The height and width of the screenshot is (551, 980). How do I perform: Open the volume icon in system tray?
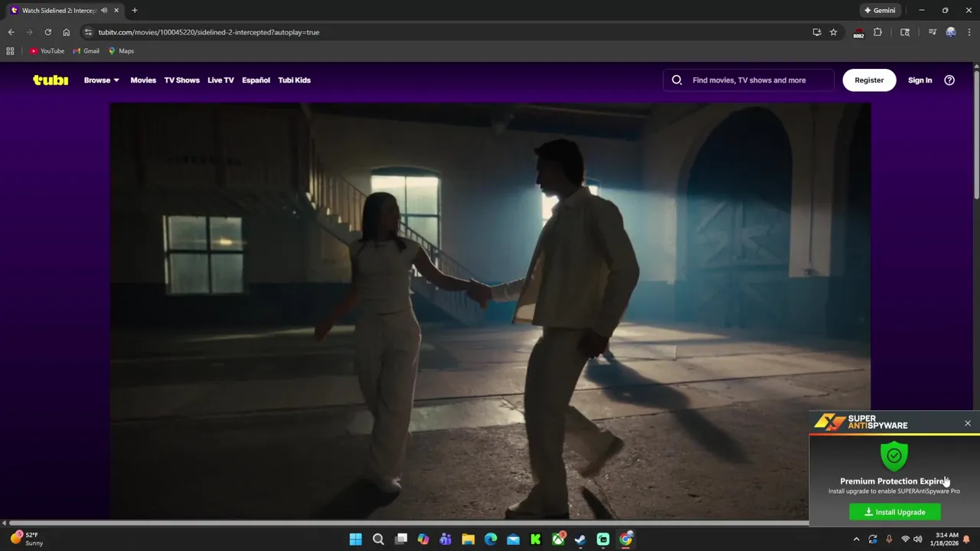pyautogui.click(x=917, y=540)
